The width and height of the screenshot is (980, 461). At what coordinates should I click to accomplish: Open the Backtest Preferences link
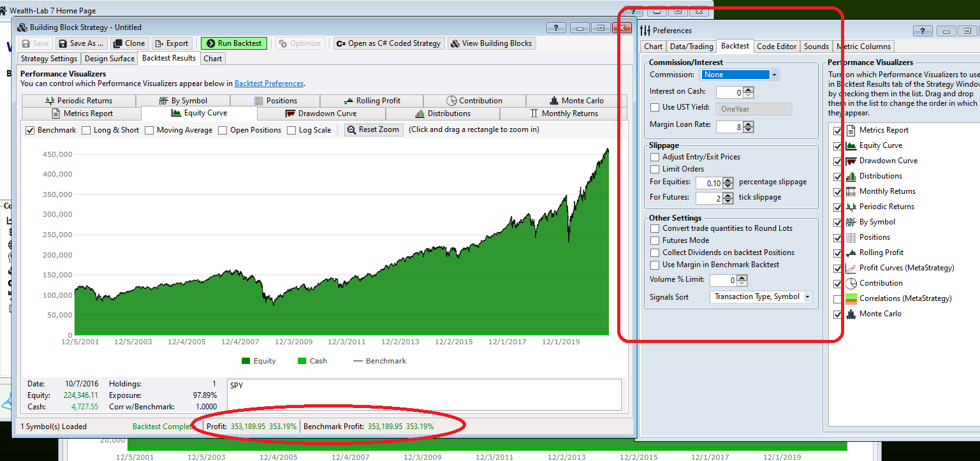click(269, 84)
